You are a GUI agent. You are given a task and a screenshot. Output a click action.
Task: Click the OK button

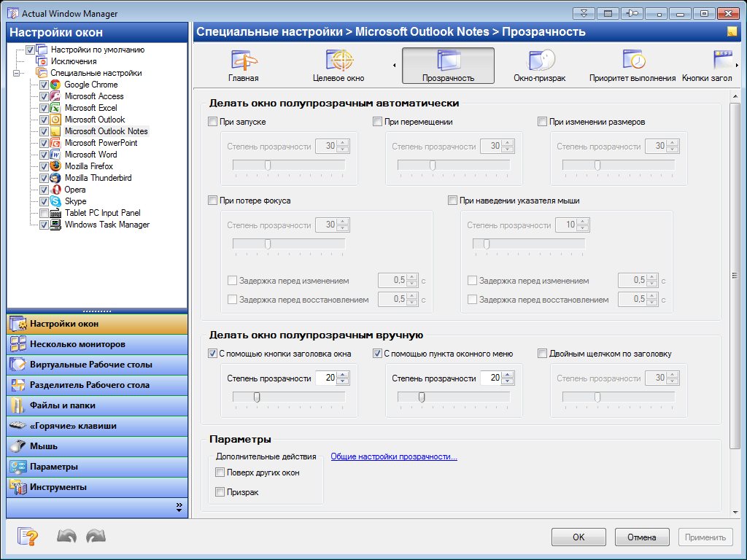578,537
